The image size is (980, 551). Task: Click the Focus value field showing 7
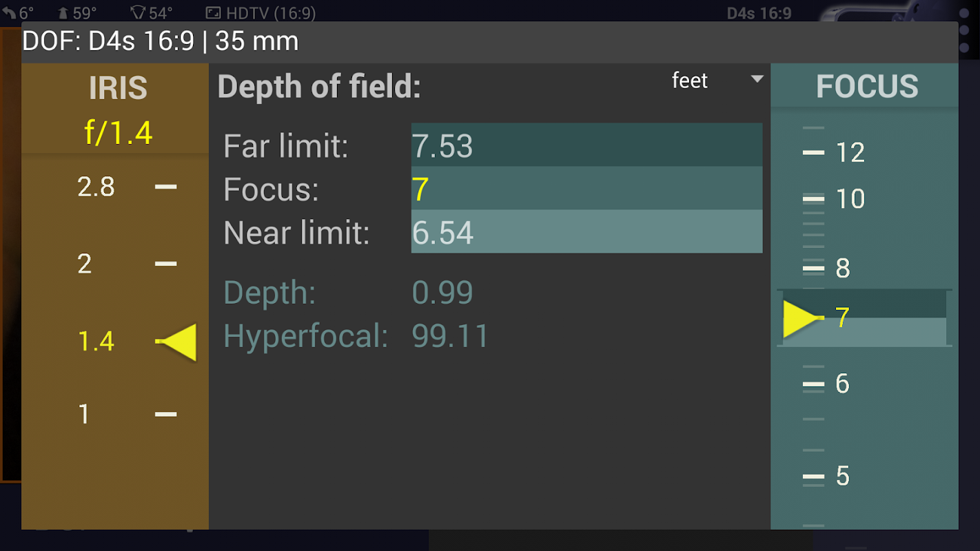pyautogui.click(x=586, y=189)
